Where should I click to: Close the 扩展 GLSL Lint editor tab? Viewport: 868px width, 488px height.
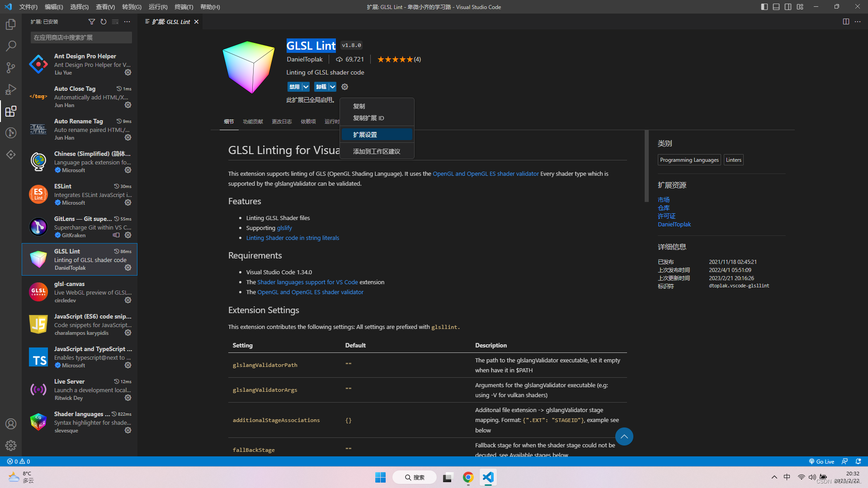(x=196, y=22)
